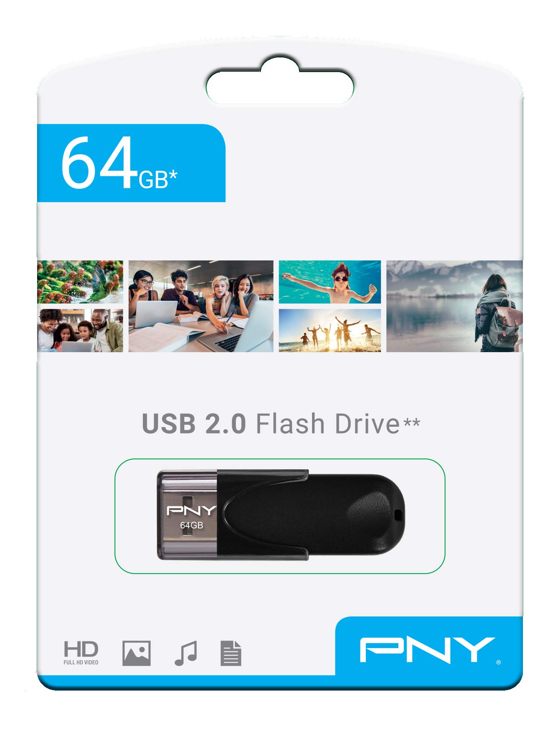Screen dimensions: 560x746
Task: Click the hiker by lake photo
Action: [455, 306]
